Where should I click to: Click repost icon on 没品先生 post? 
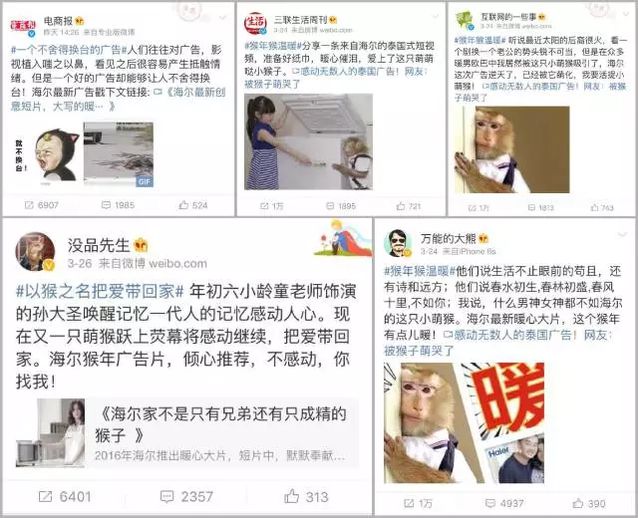click(x=45, y=496)
